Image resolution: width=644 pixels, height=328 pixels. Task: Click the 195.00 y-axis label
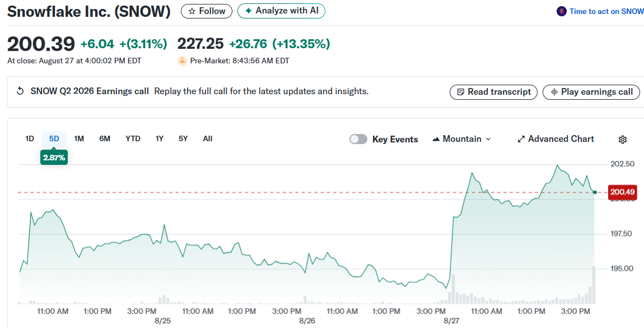623,269
